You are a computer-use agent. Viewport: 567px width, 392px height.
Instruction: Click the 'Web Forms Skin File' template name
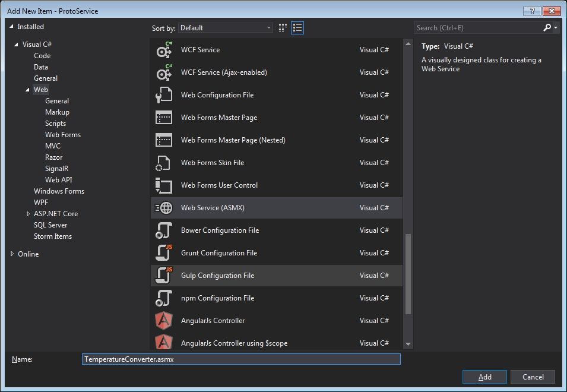[x=213, y=163]
